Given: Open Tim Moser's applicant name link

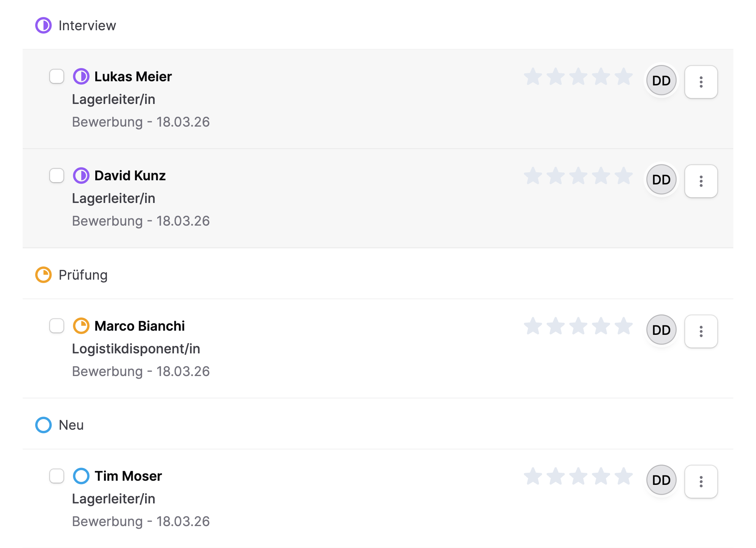Looking at the screenshot, I should (128, 476).
